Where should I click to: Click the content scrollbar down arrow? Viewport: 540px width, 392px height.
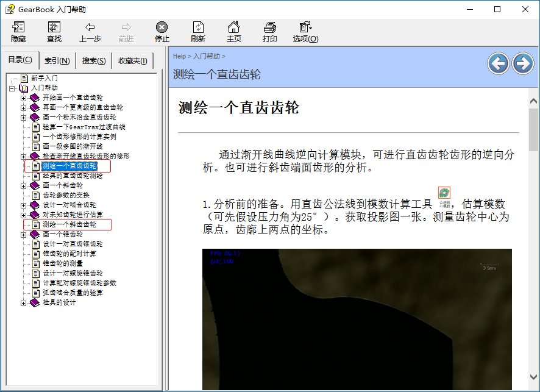pyautogui.click(x=533, y=377)
